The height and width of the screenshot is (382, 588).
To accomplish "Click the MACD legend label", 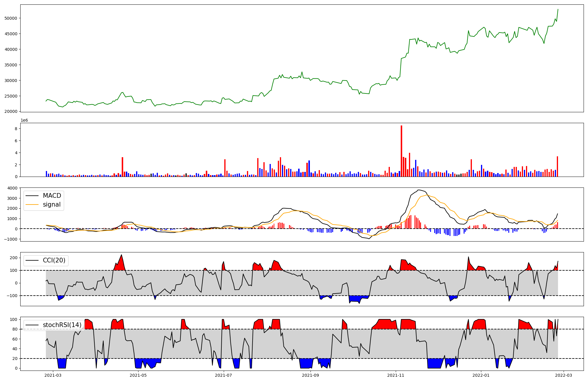I will pos(52,196).
